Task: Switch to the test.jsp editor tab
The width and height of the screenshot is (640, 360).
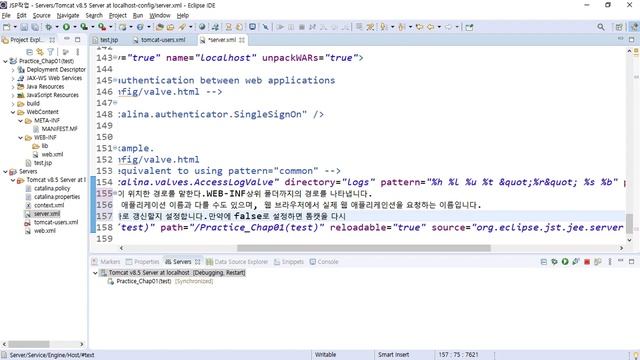Action: 105,40
